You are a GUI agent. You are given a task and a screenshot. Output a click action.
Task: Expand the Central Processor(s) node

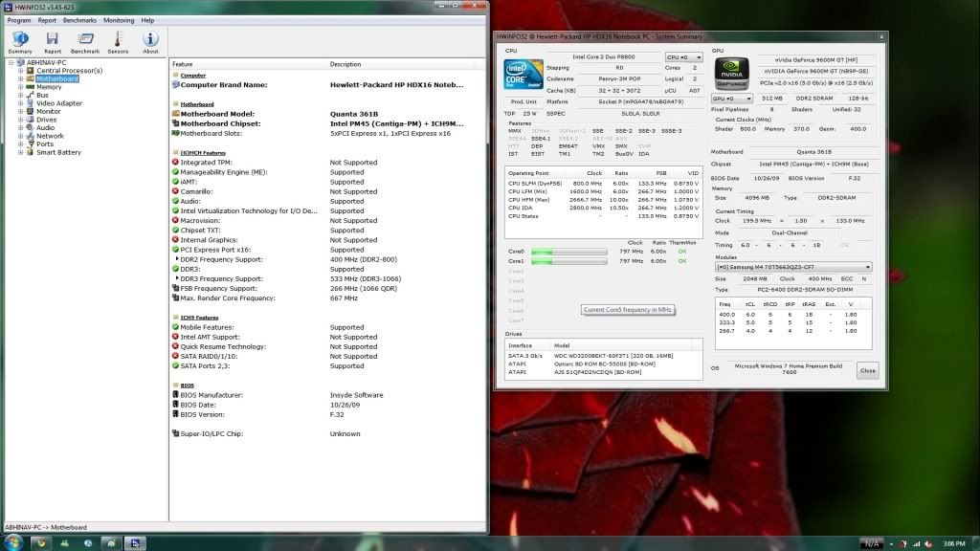click(21, 71)
